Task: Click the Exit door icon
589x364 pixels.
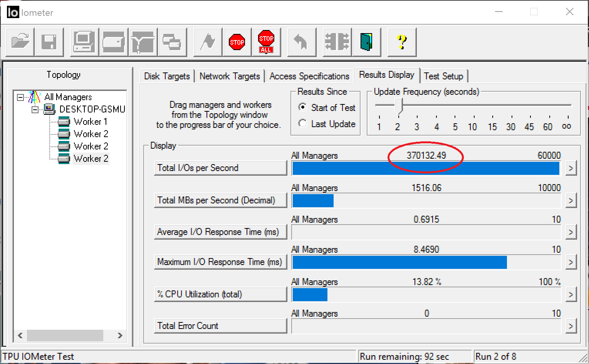Action: (366, 42)
